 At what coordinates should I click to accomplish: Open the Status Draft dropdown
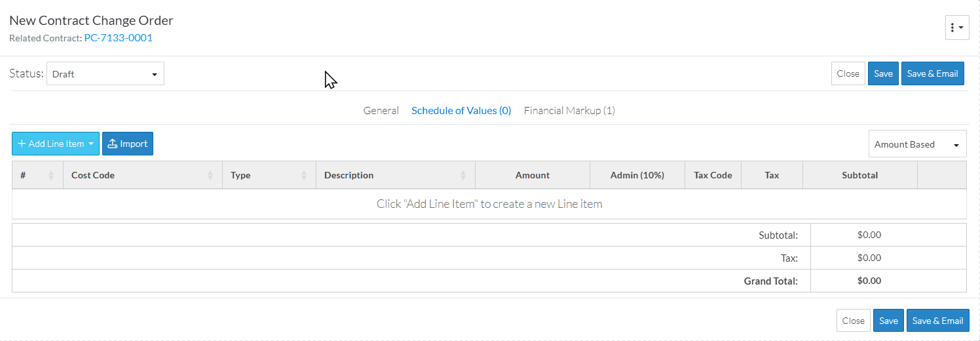(x=105, y=74)
